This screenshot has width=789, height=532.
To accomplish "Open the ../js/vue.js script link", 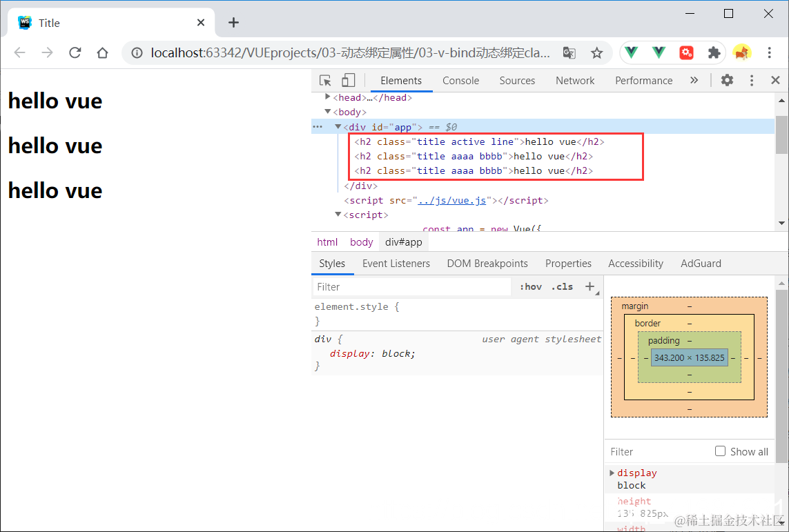I will [x=452, y=200].
